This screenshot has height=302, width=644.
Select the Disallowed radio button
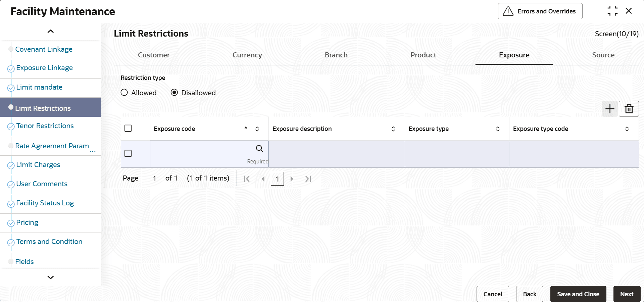(x=174, y=93)
